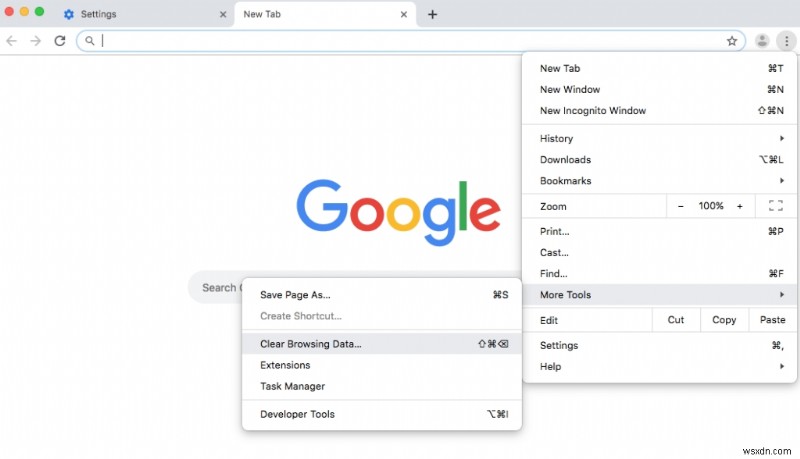
Task: Click the browser back arrow
Action: (x=11, y=41)
